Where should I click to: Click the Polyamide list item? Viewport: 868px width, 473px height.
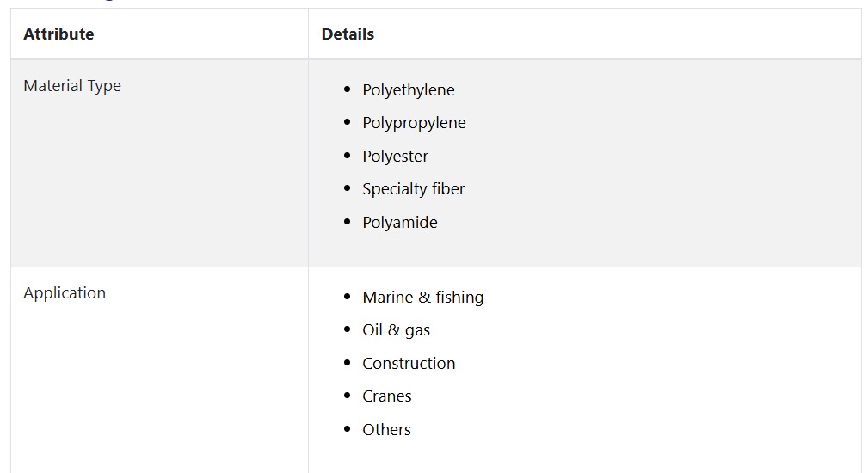click(x=400, y=223)
